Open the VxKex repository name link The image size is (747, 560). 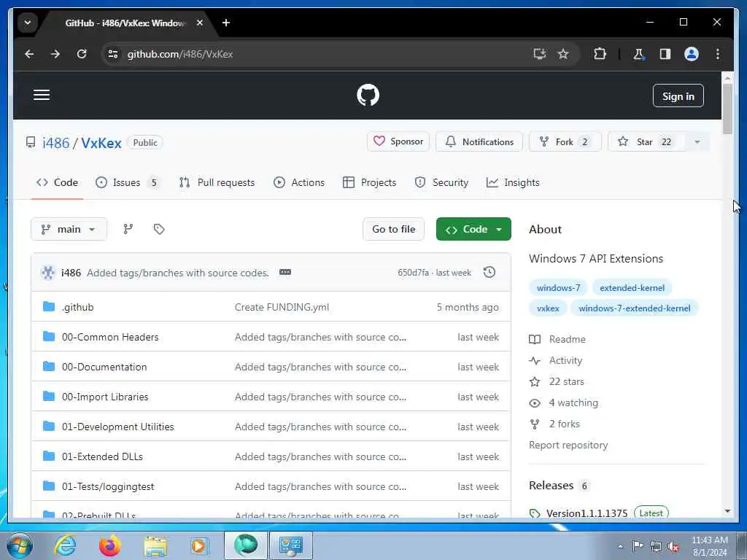(x=101, y=143)
